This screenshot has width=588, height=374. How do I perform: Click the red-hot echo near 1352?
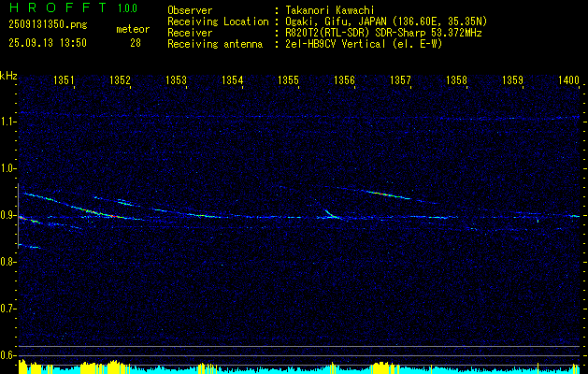[x=112, y=216]
